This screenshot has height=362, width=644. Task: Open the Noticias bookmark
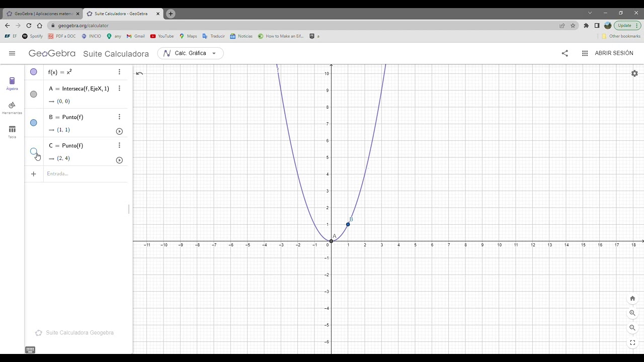click(242, 36)
